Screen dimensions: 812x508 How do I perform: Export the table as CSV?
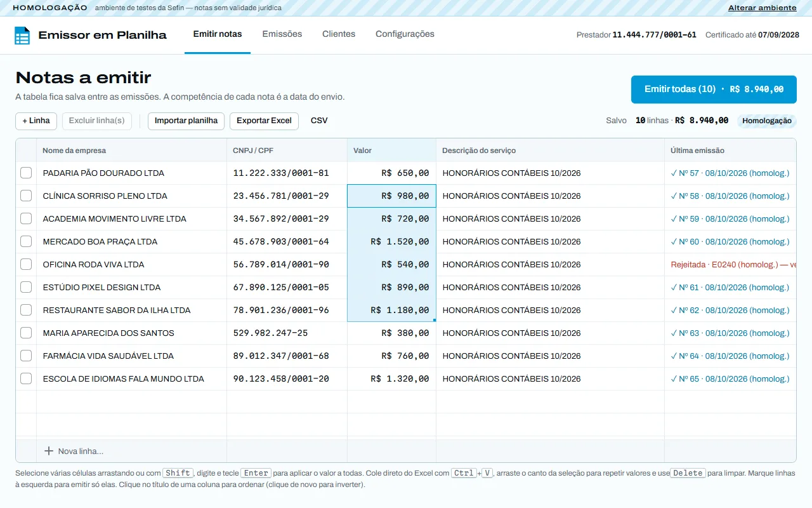[319, 121]
